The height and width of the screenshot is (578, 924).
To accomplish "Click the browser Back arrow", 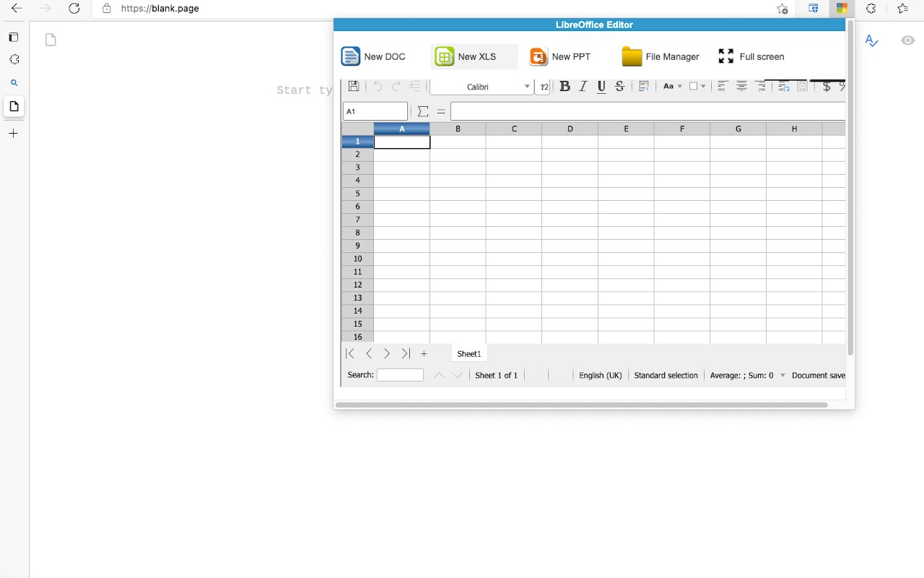I will [x=17, y=9].
